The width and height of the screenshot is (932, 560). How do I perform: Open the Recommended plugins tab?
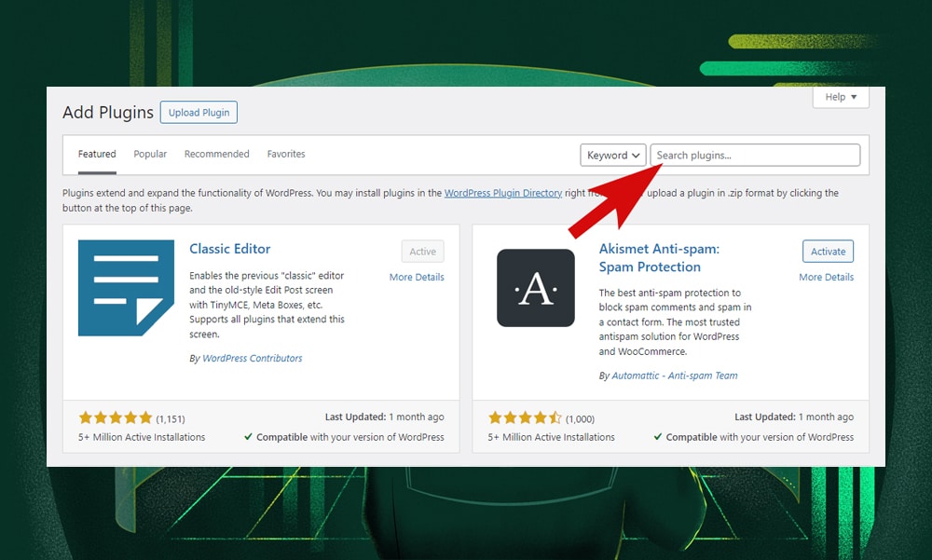click(216, 154)
